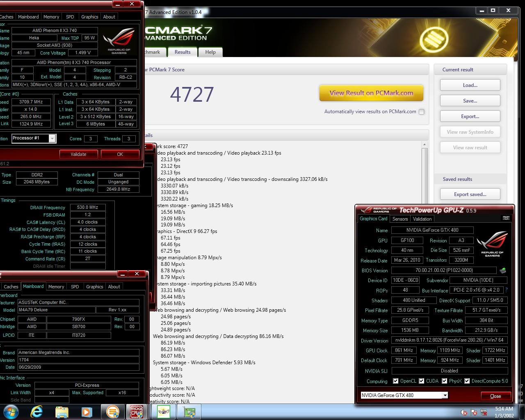
Task: Open the GPU selection dropdown in GPU-Z
Action: 445,395
